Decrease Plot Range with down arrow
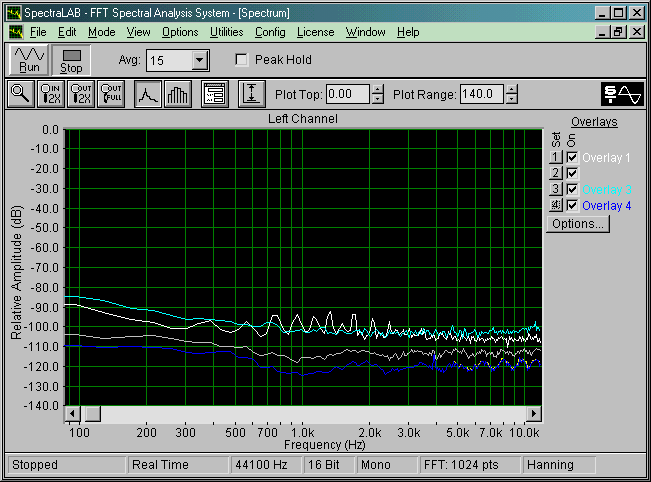The image size is (651, 482). point(512,99)
